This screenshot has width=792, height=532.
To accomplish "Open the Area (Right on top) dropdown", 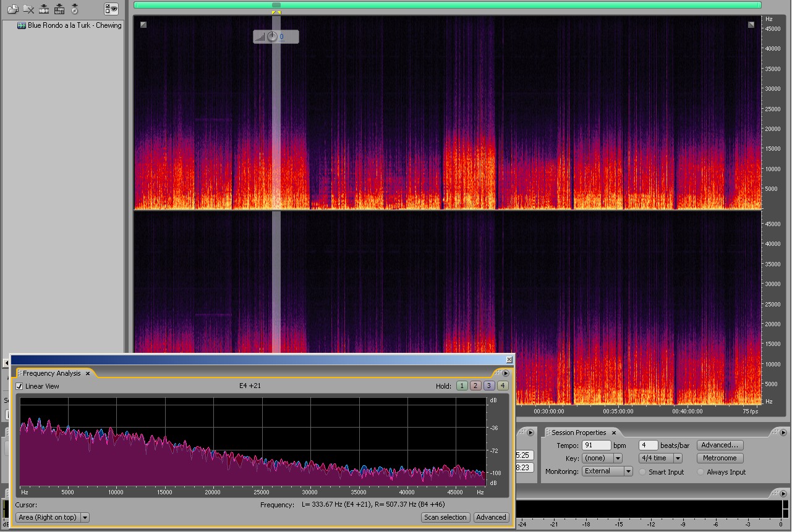I will tap(53, 517).
